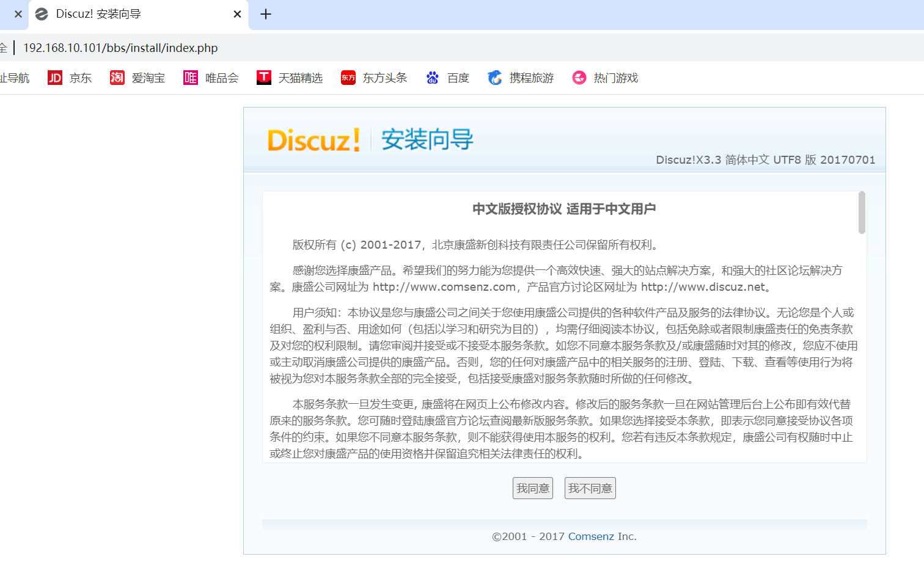Open the 天猫精选 bookmark icon
Screen dimensions: 924x562
[x=264, y=78]
